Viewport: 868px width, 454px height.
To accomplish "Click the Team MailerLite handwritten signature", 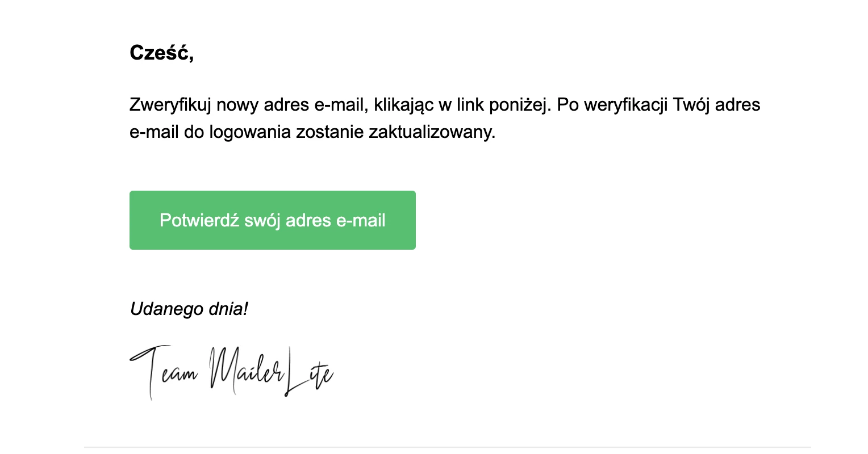I will tap(232, 372).
